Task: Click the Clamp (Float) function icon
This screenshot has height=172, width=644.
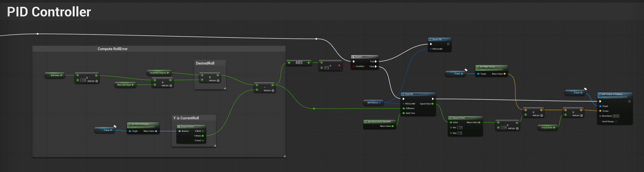Action: [x=451, y=118]
